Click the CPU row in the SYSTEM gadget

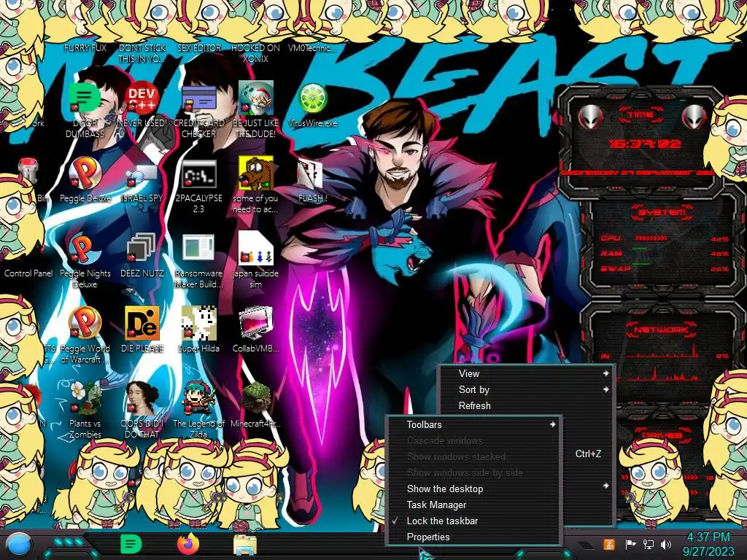664,238
